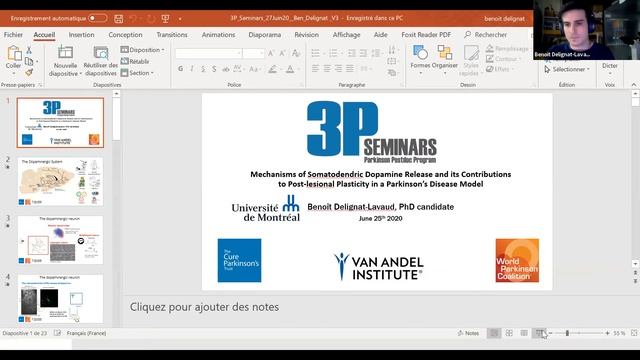This screenshot has width=640, height=360.
Task: Collapse the ribbon with the chevron
Action: tap(634, 84)
